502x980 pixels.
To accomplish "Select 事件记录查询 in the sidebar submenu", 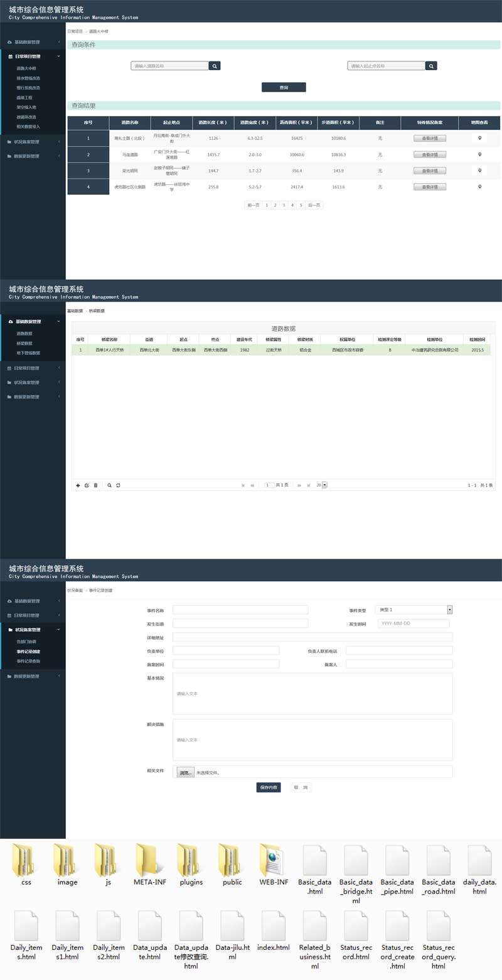I will (28, 661).
